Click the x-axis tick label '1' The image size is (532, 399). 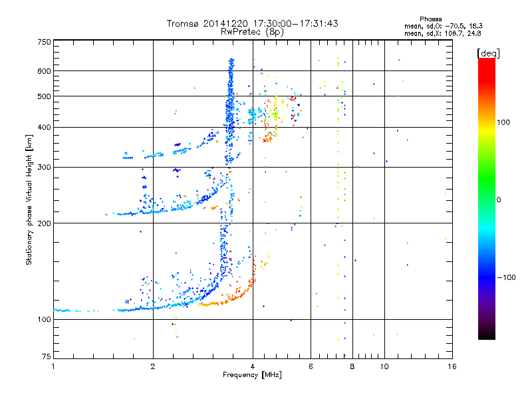tap(53, 366)
